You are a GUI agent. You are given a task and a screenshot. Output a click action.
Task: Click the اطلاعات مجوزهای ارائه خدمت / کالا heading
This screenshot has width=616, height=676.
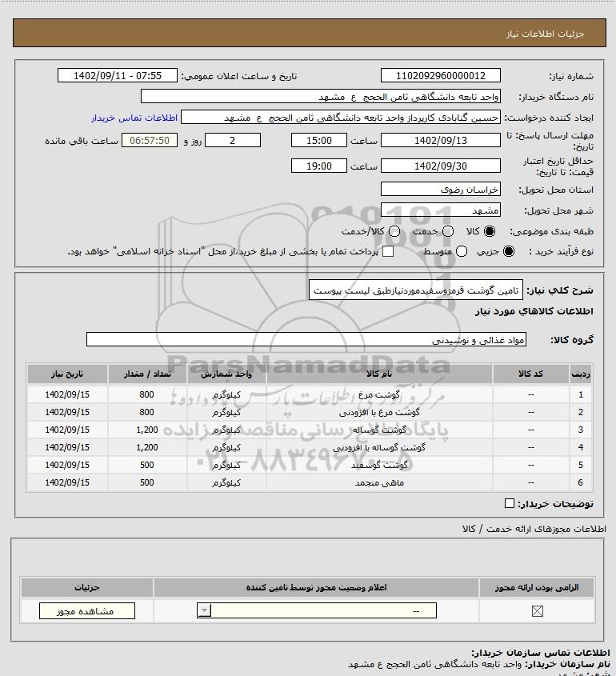click(x=534, y=529)
